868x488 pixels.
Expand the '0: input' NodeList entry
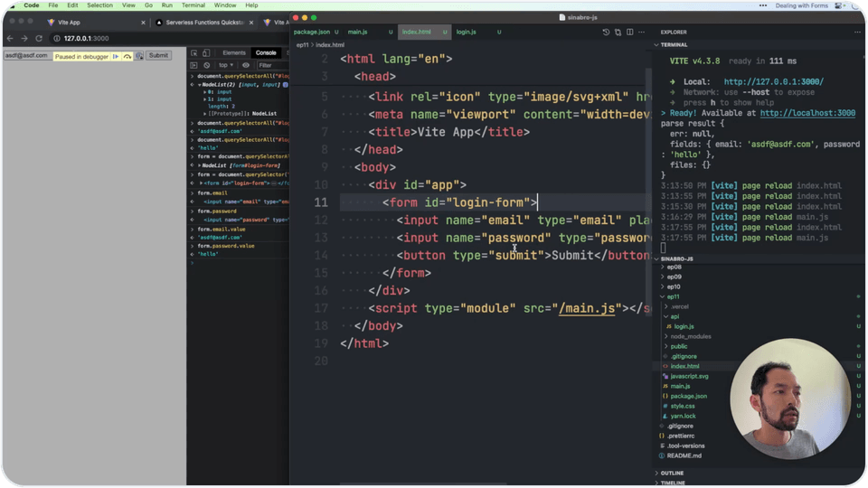205,92
